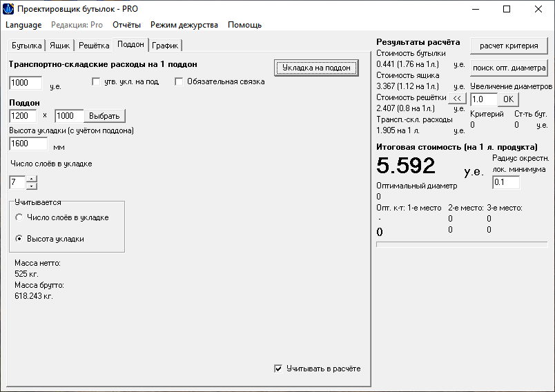The height and width of the screenshot is (392, 555).
Task: Uncheck the Учитывать в расчёте checkbox
Action: tap(278, 369)
